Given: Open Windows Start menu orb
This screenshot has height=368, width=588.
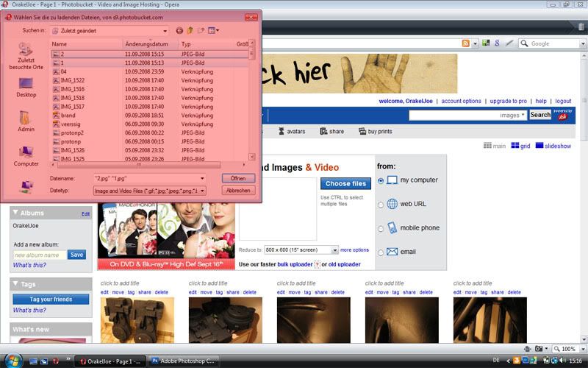Looking at the screenshot, I should (x=13, y=361).
